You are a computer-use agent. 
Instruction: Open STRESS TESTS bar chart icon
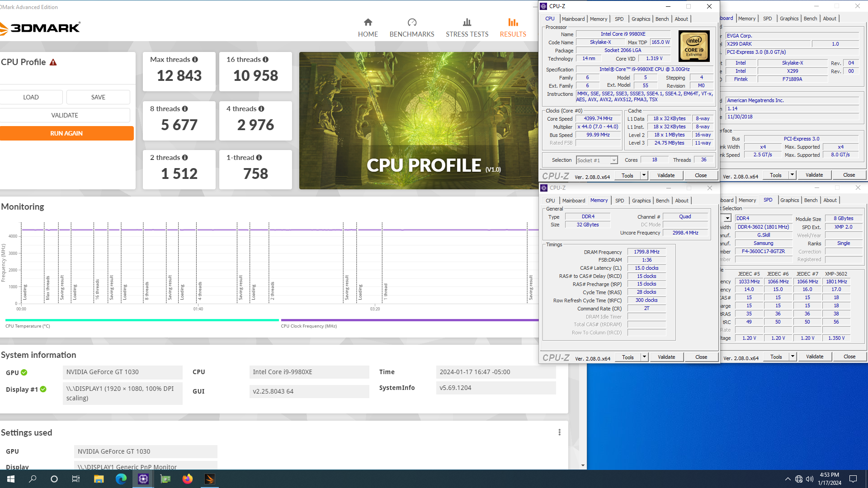pyautogui.click(x=467, y=22)
